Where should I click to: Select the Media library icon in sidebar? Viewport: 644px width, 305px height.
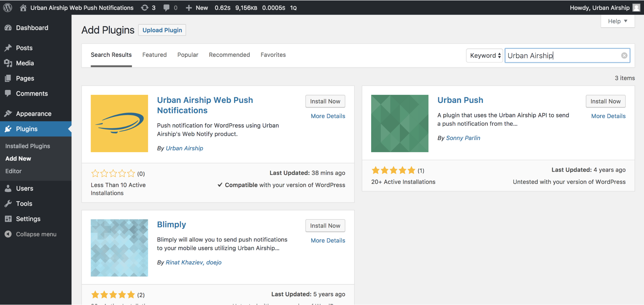pyautogui.click(x=8, y=63)
